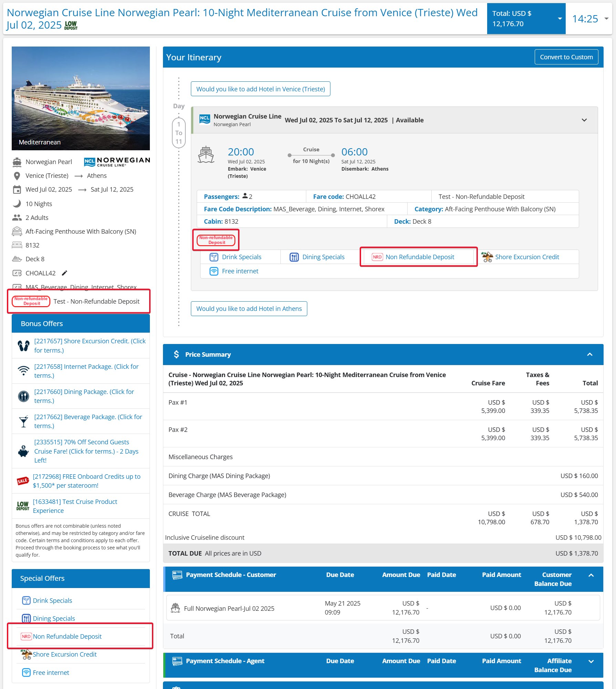Open 70% Off Second Guests Cruise Fare offer

point(86,451)
